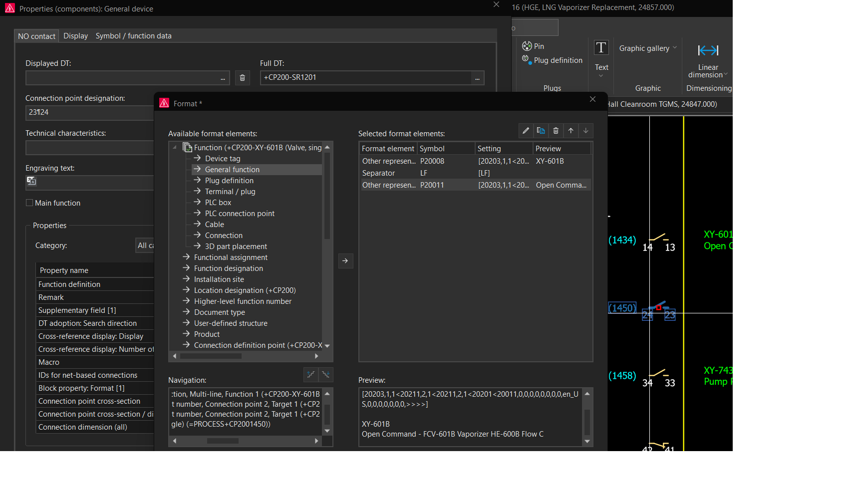Click the Text tool icon in ribbon
The image size is (856, 504).
[601, 48]
